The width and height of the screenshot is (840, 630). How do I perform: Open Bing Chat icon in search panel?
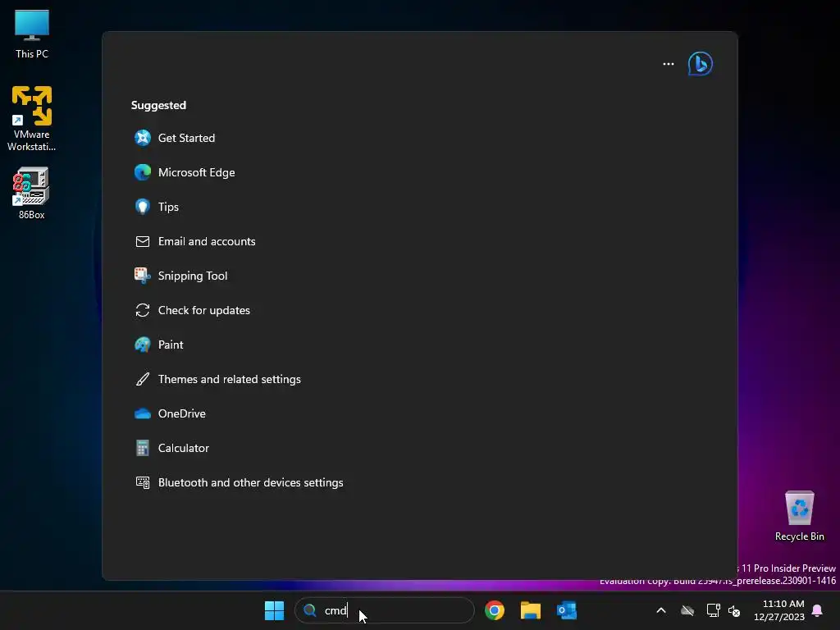coord(701,64)
